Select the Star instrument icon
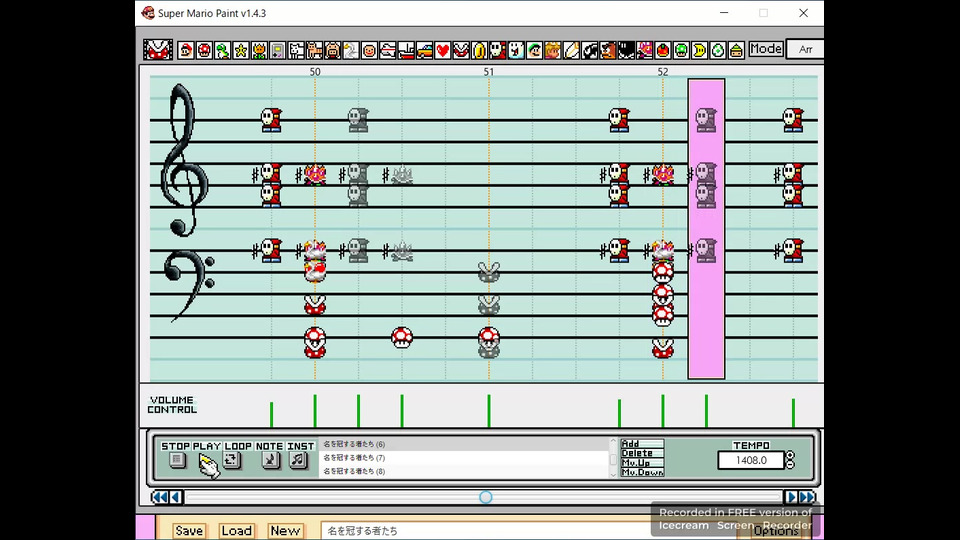This screenshot has width=960, height=540. (241, 50)
